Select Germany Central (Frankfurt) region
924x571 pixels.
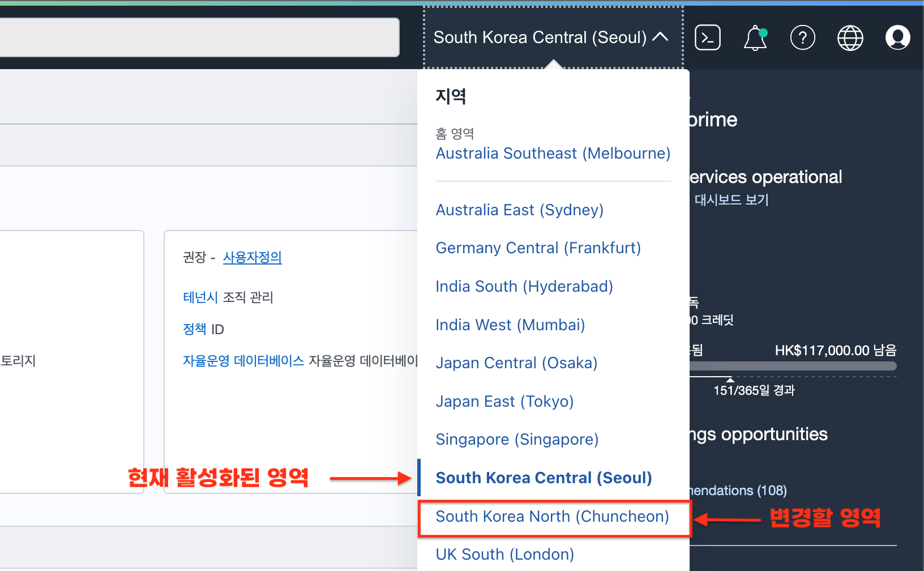(538, 248)
